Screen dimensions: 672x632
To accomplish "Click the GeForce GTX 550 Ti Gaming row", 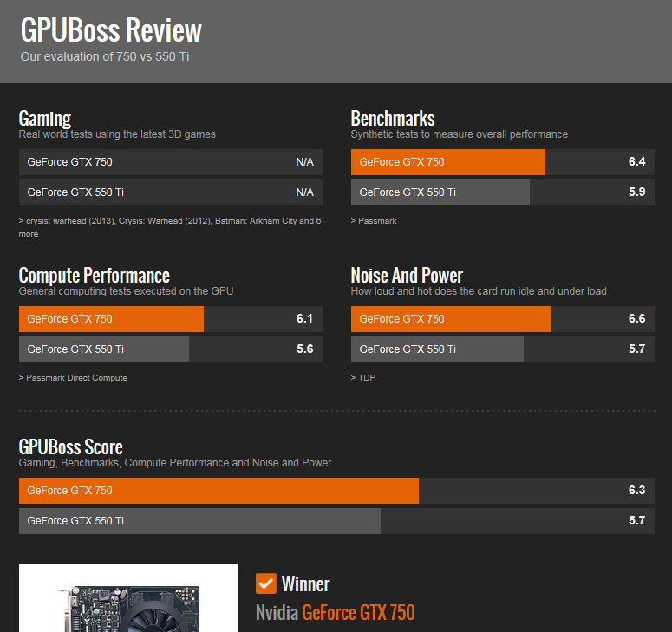I will point(170,192).
